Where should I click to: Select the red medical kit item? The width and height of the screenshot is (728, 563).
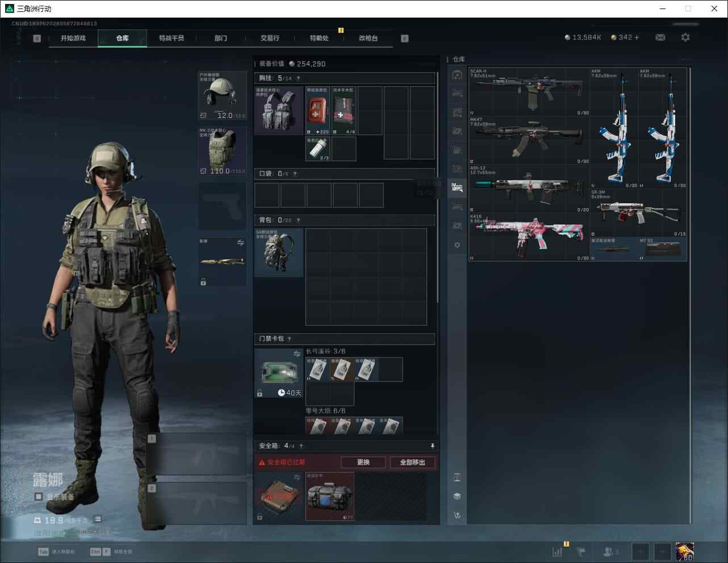[x=318, y=111]
